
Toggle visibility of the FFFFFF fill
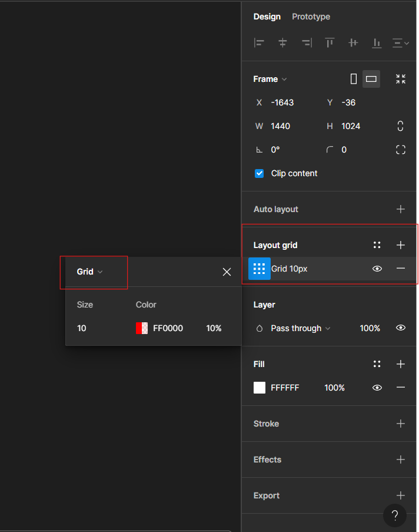pos(377,388)
